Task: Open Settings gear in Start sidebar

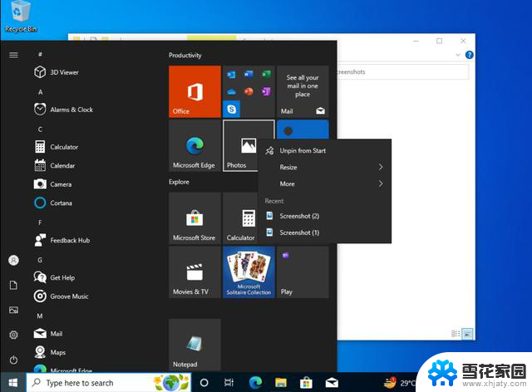Action: (13, 335)
